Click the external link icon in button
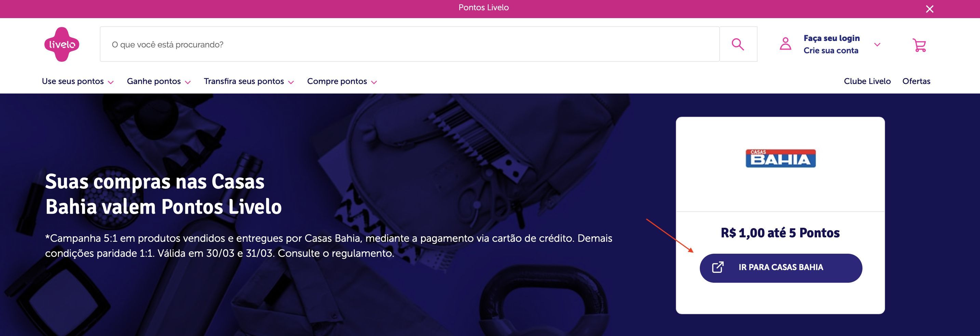 718,268
